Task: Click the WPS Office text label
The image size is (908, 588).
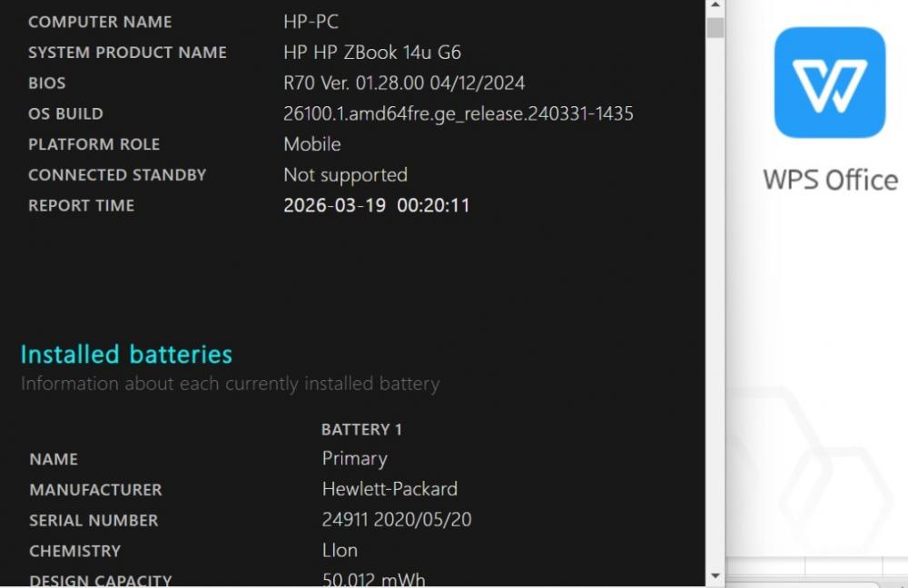Action: (x=831, y=180)
